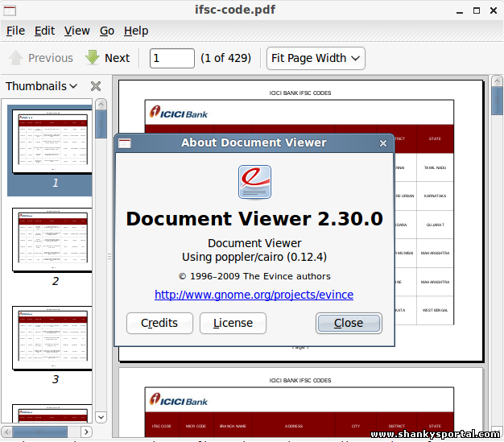Open the Go menu
The height and width of the screenshot is (442, 504).
tap(107, 31)
